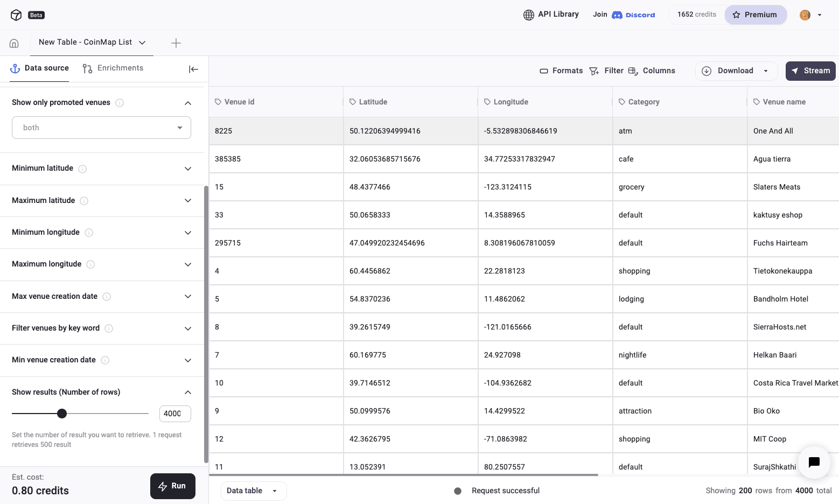
Task: Click the number of rows slider handle
Action: 62,414
